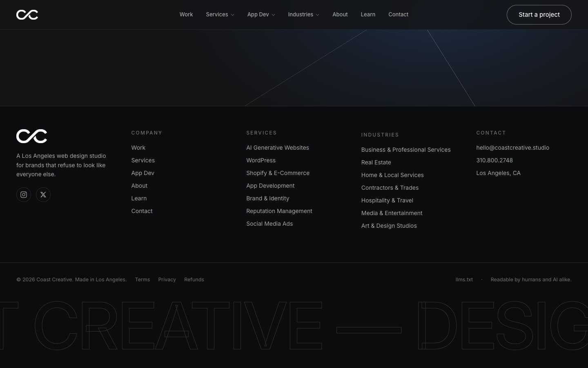The image size is (588, 368).
Task: Open the Learn link under Company
Action: click(x=139, y=198)
